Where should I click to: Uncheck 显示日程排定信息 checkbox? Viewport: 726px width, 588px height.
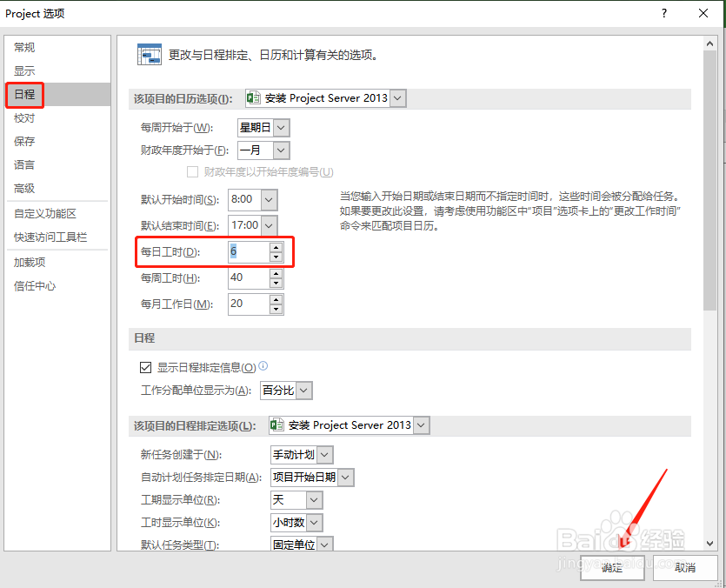145,367
